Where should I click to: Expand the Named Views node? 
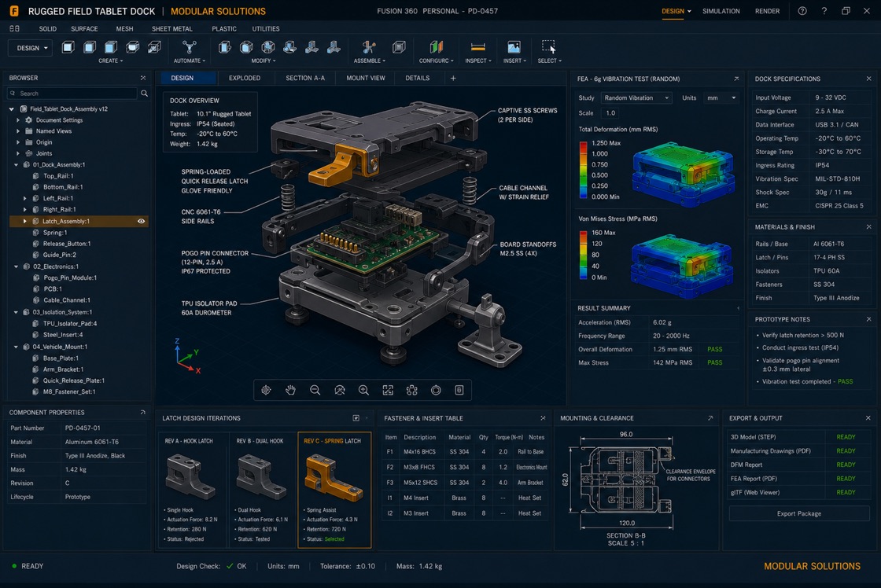[18, 130]
